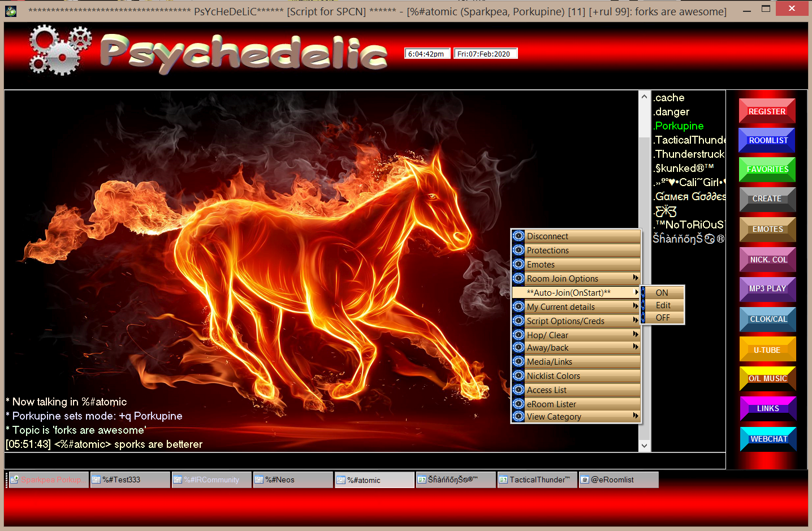Screen dimensions: 812x531
Task: Open the ROOMLIST button
Action: click(767, 140)
